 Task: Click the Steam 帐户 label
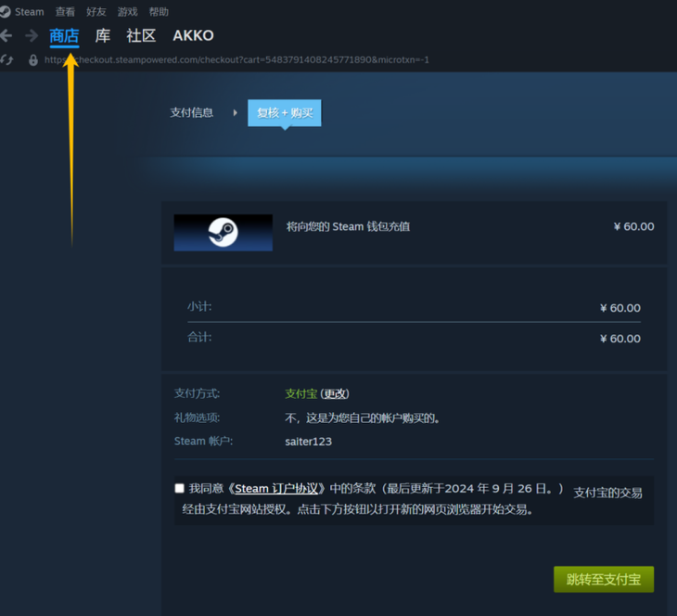[x=203, y=441]
